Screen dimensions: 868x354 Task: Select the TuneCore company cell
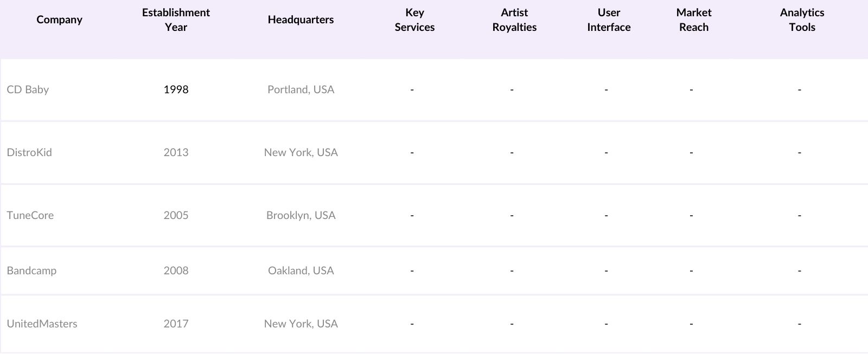[x=30, y=215]
